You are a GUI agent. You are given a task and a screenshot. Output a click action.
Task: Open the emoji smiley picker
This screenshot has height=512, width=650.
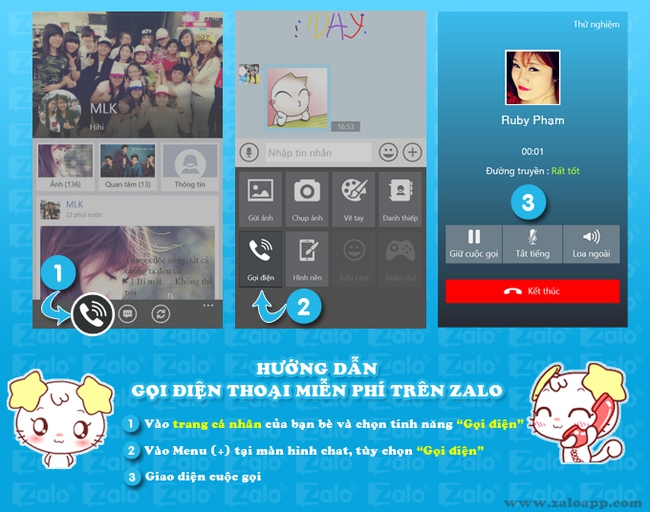point(388,152)
